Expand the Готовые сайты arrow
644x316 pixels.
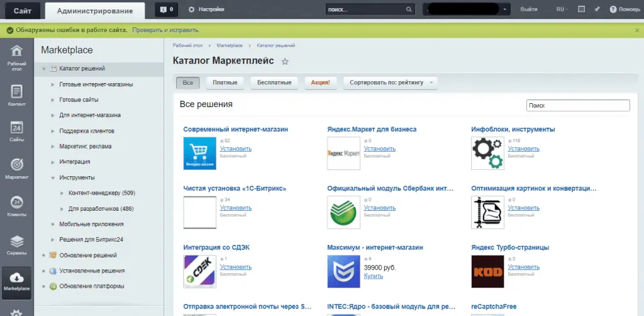[x=53, y=100]
